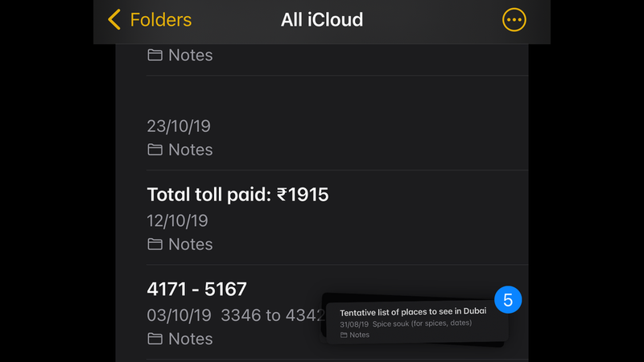
Task: Tap the All iCloud title
Action: (322, 19)
